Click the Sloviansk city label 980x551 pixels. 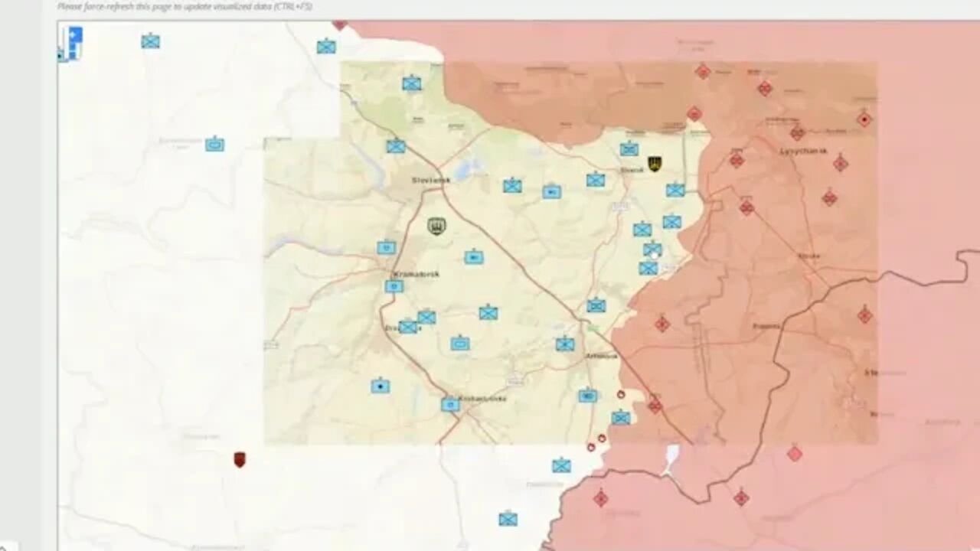[430, 181]
